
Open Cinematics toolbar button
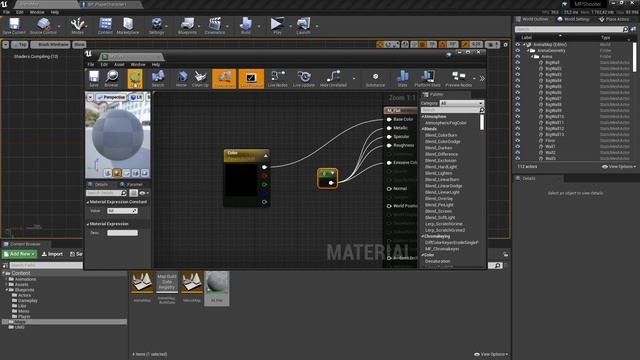coord(215,26)
